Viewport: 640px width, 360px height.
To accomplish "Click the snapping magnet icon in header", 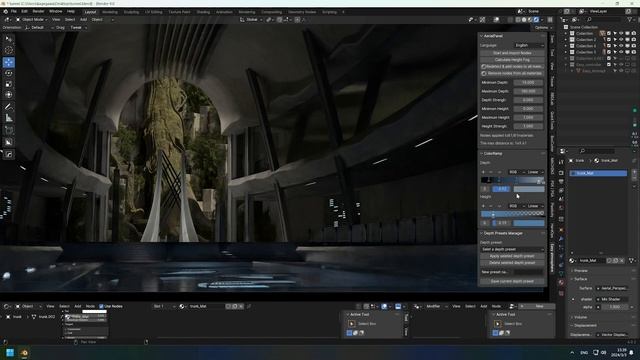I will click(280, 20).
